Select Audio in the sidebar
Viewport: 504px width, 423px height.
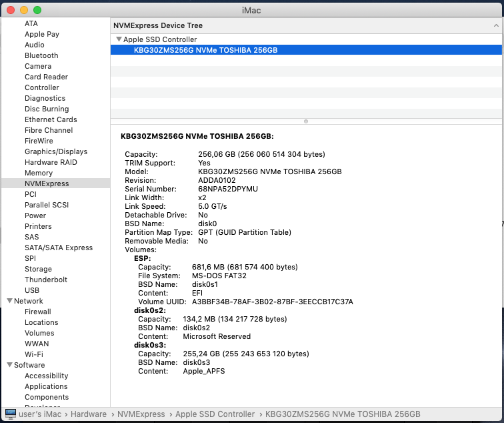[35, 45]
